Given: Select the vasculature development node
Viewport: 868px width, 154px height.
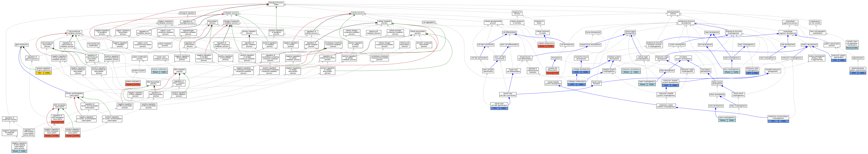Looking at the screenshot, I should [x=706, y=71].
